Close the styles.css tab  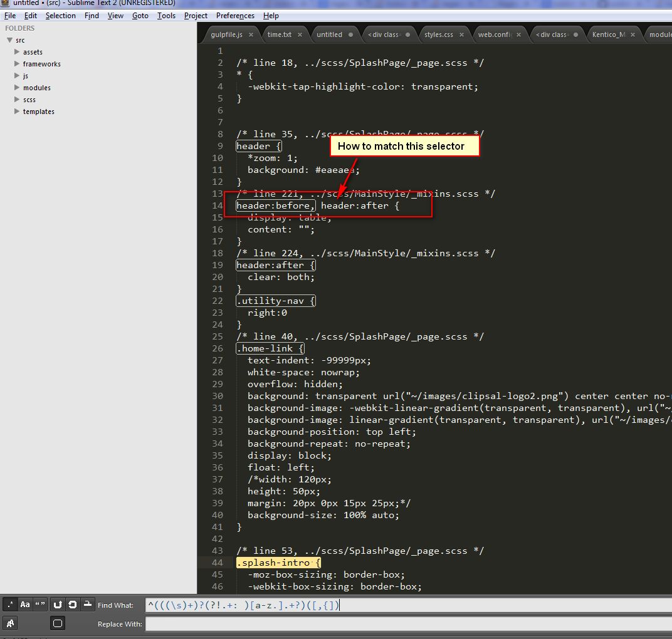(461, 34)
